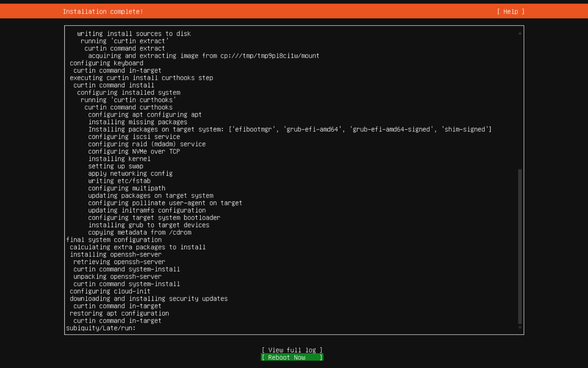Select the 'configuring keyboard' log line
Image resolution: width=588 pixels, height=368 pixels.
106,63
